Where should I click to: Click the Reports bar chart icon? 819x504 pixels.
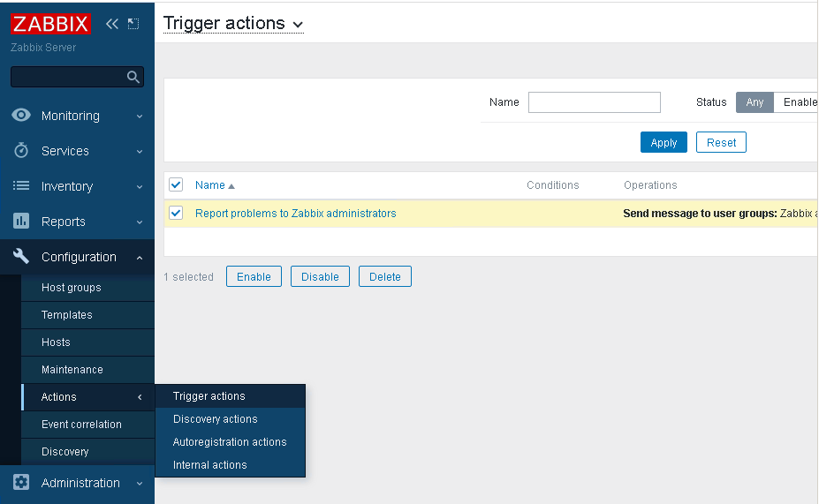pyautogui.click(x=21, y=221)
